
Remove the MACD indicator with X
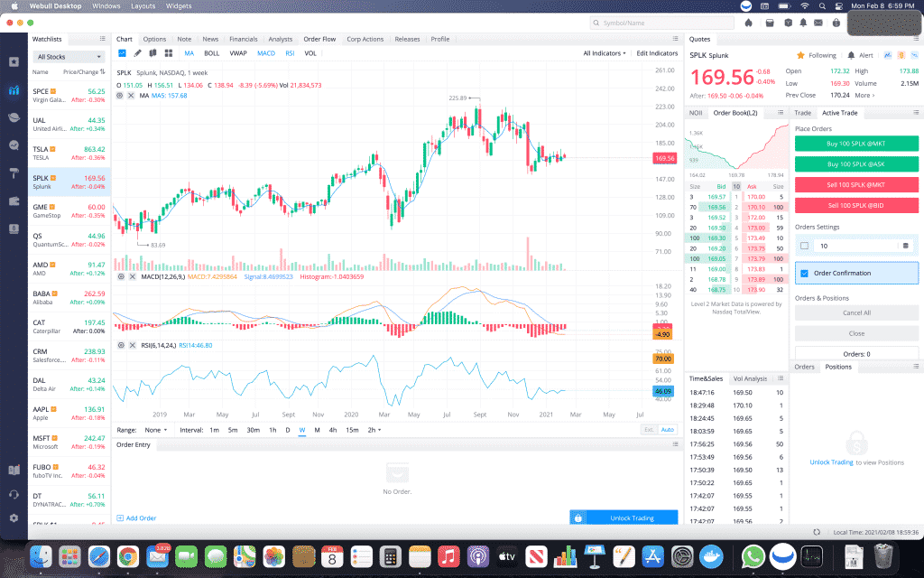click(x=133, y=276)
